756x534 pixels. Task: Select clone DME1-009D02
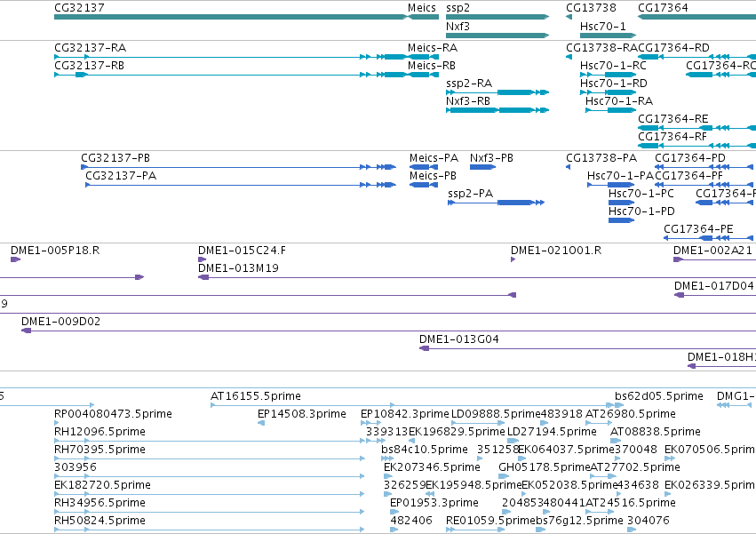tap(388, 331)
